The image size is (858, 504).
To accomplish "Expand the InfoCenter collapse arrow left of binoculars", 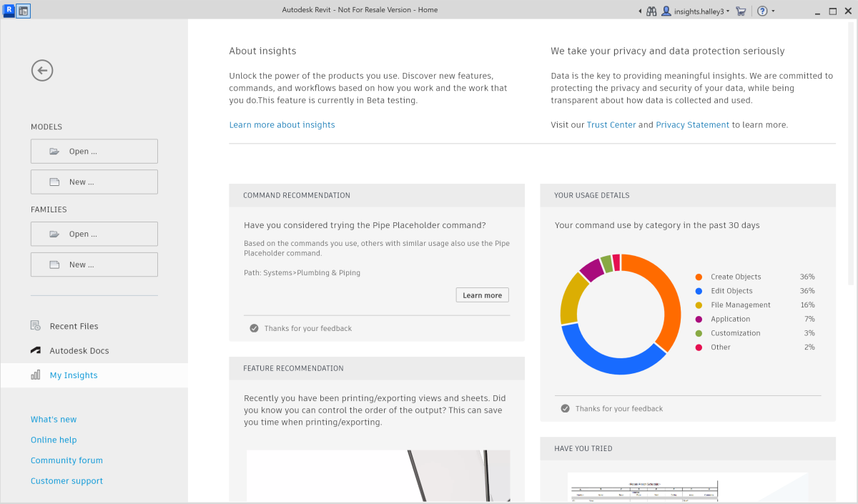I will coord(639,11).
